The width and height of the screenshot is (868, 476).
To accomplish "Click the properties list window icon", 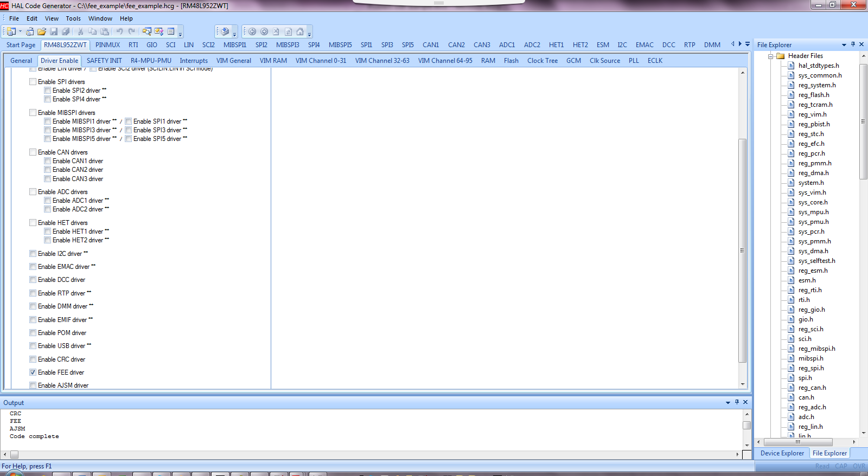I will (x=171, y=31).
